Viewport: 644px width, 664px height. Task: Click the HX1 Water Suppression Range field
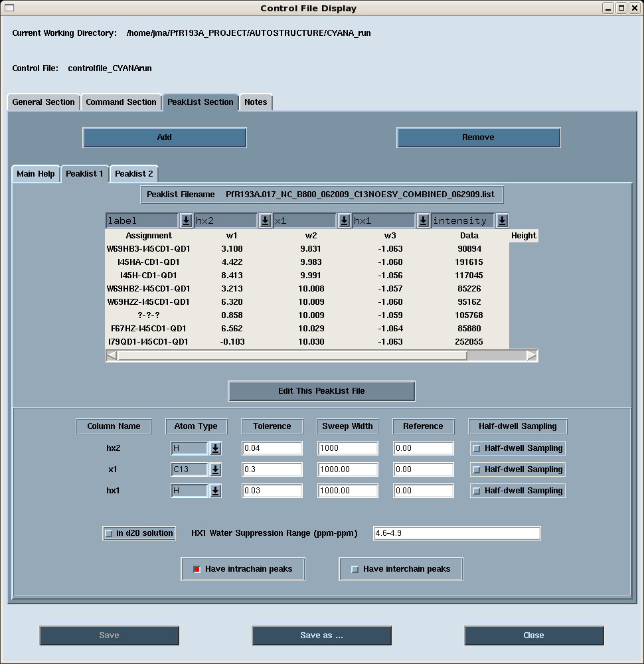pyautogui.click(x=457, y=533)
